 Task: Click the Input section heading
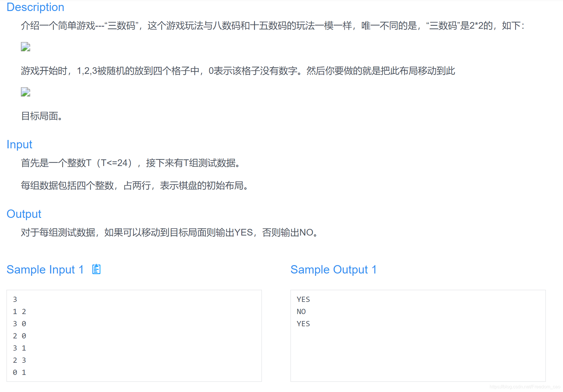(19, 144)
